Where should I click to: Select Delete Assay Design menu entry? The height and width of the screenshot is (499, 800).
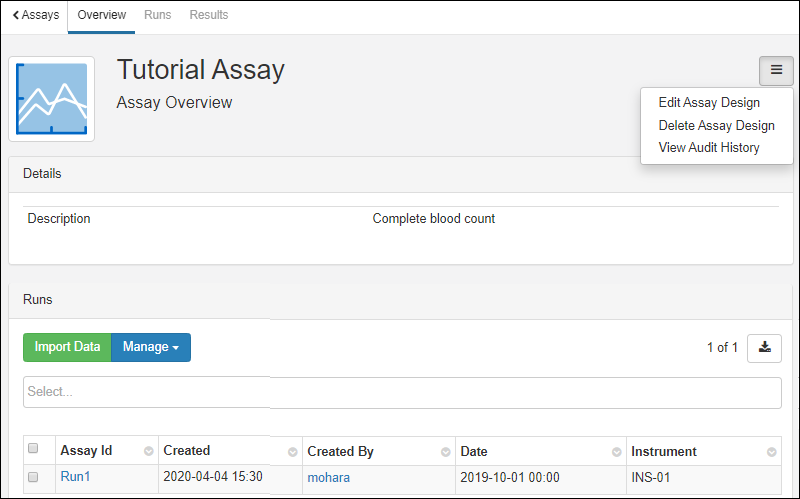tap(716, 125)
